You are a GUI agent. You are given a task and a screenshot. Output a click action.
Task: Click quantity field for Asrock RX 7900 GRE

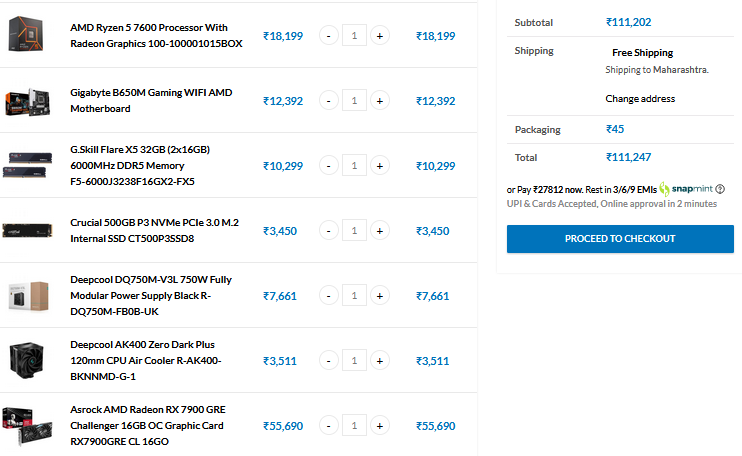354,426
